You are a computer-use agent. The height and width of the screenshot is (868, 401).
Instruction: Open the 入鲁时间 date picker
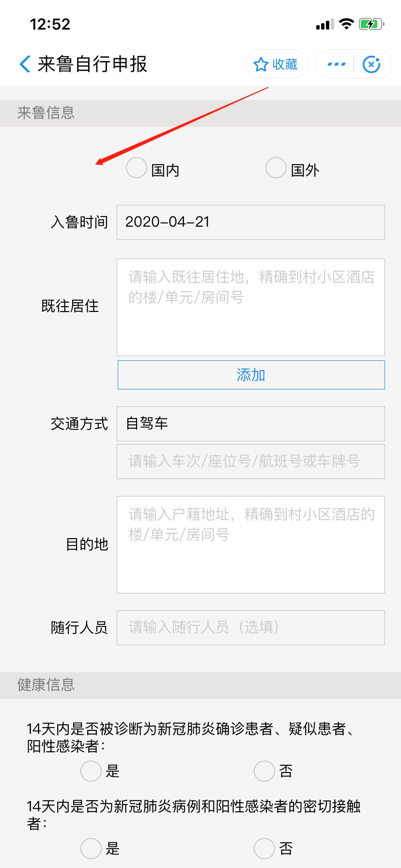[250, 222]
